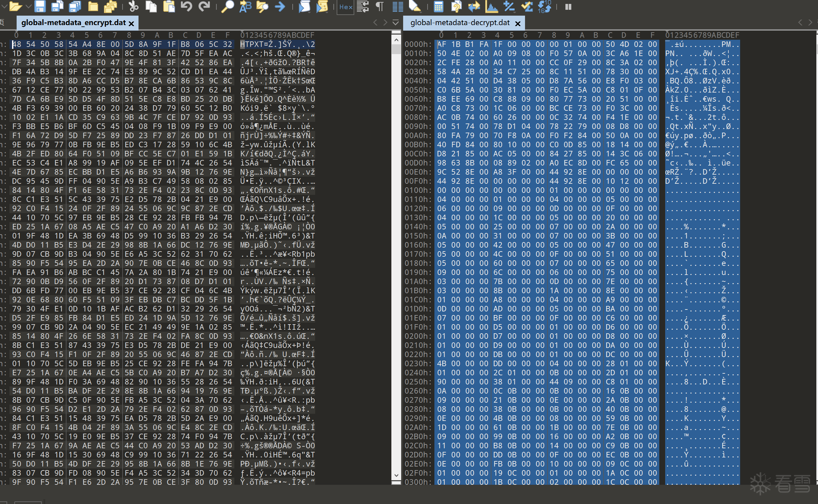Close the global-metadata-decrypt.dat tab
818x504 pixels.
518,23
